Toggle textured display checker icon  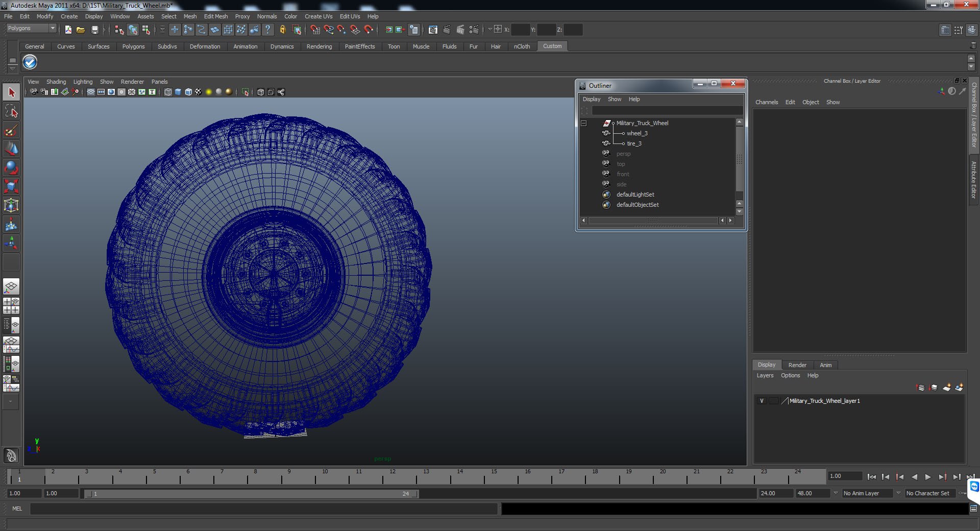point(199,92)
